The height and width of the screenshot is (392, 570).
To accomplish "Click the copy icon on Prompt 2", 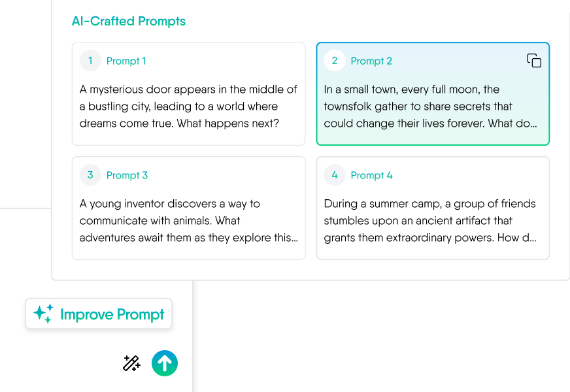I will [x=534, y=60].
